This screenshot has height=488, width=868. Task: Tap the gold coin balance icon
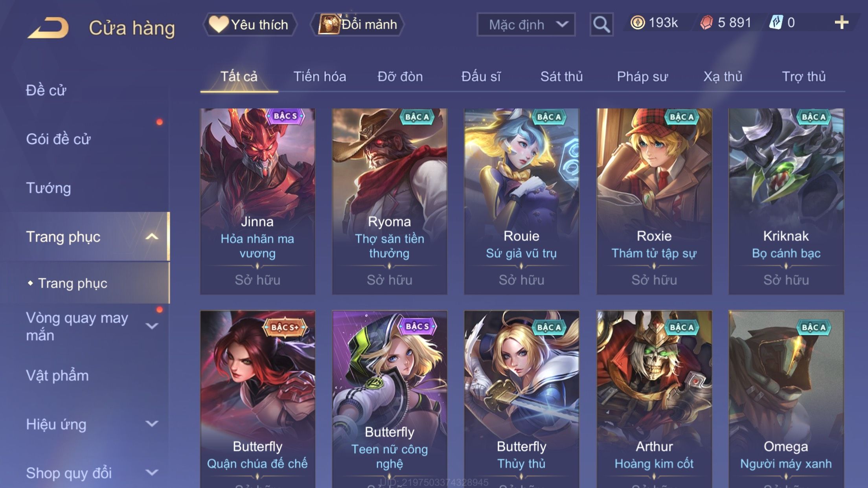tap(637, 22)
